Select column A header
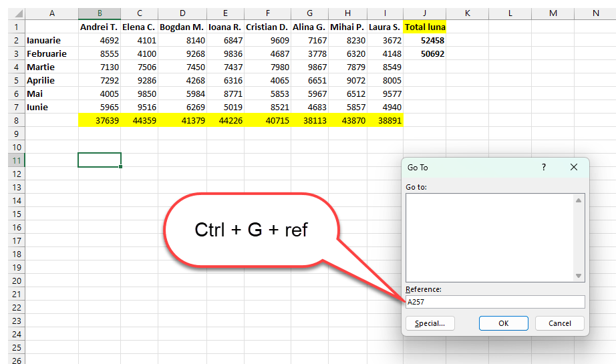 click(52, 13)
